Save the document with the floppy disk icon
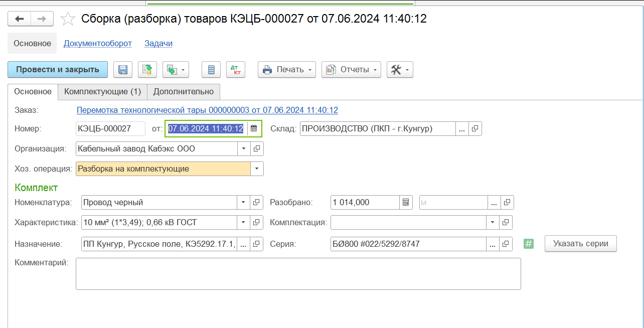 123,70
